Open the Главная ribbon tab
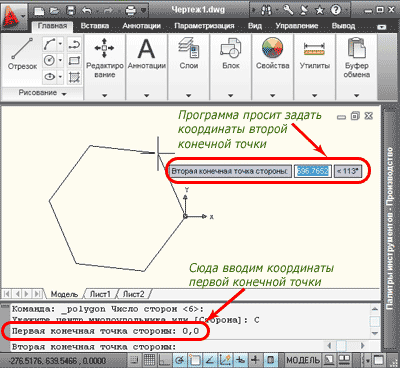Viewport: 400px width, 368px height. (x=52, y=26)
